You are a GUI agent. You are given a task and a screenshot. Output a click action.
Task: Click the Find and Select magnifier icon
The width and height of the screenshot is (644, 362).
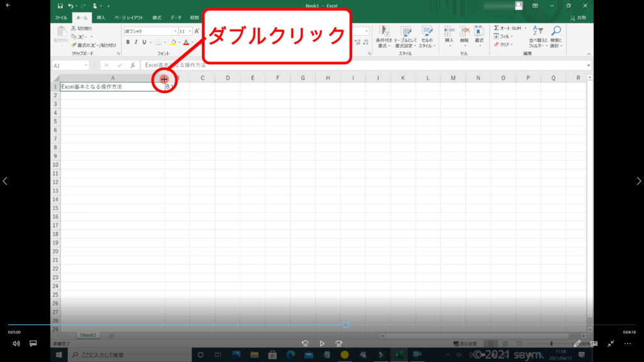click(x=556, y=31)
